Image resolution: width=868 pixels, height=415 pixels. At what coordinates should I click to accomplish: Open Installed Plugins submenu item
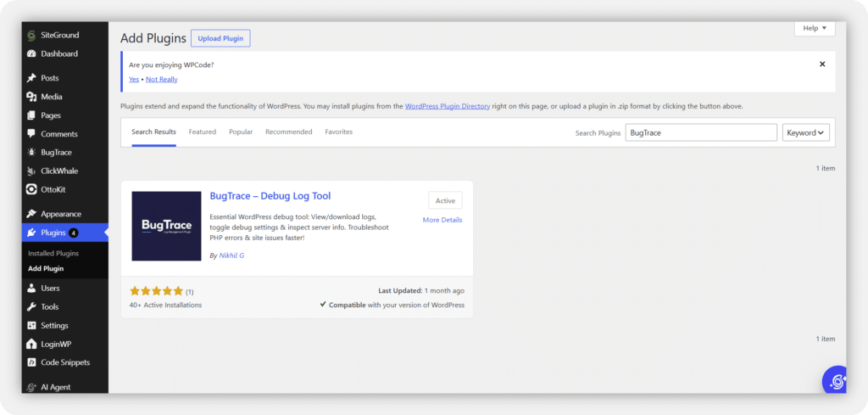pyautogui.click(x=53, y=253)
